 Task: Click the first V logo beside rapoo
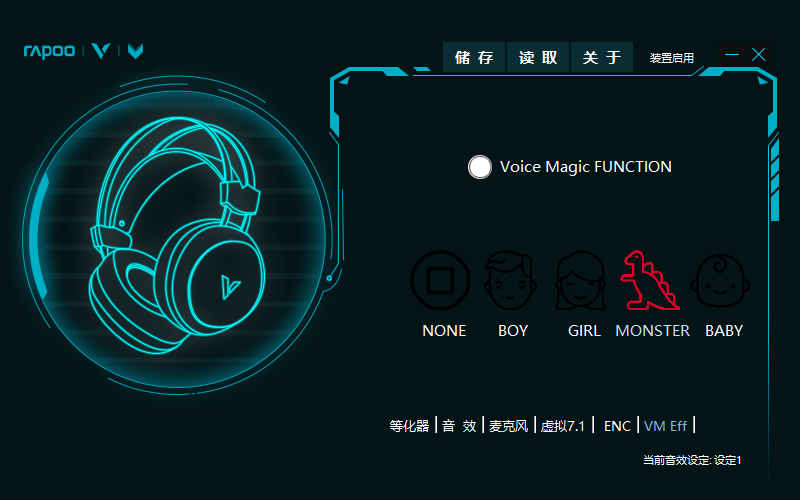click(x=101, y=51)
